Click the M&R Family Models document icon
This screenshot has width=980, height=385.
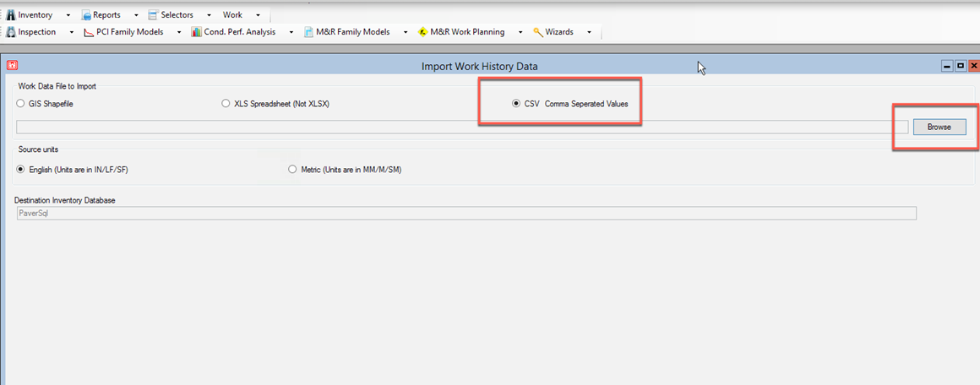coord(309,32)
